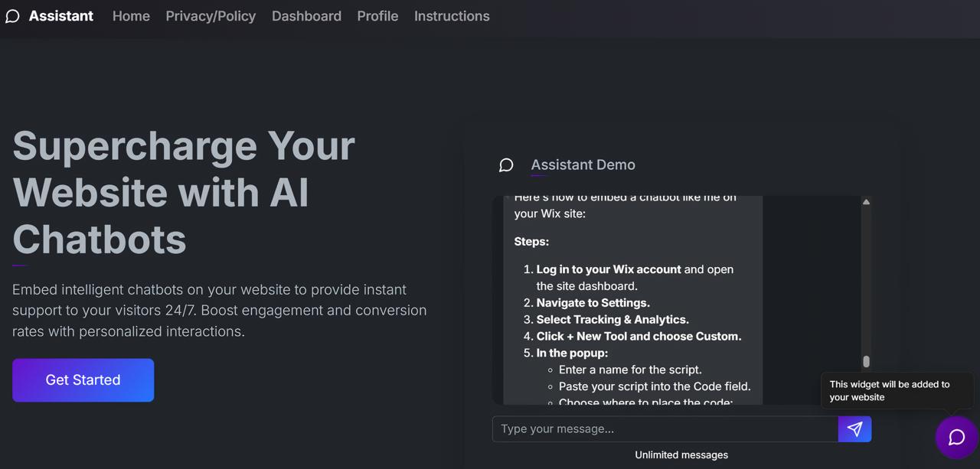
Task: Click the Steps heading in chat
Action: point(531,242)
